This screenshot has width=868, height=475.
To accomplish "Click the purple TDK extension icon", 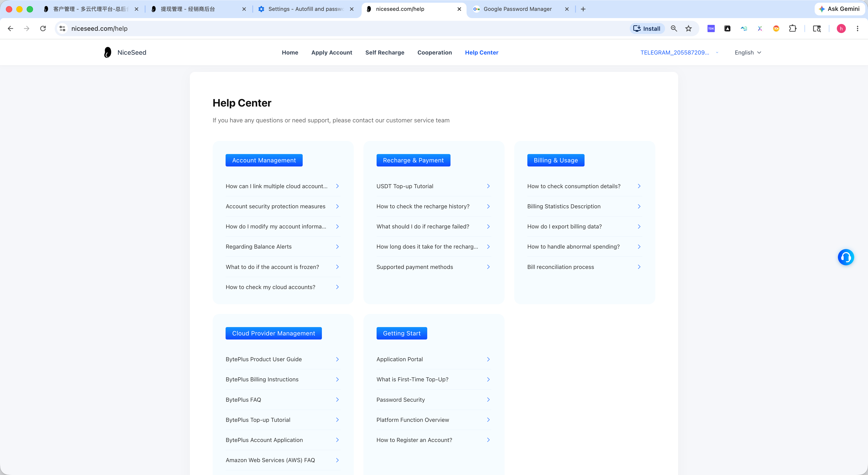I will tap(711, 29).
